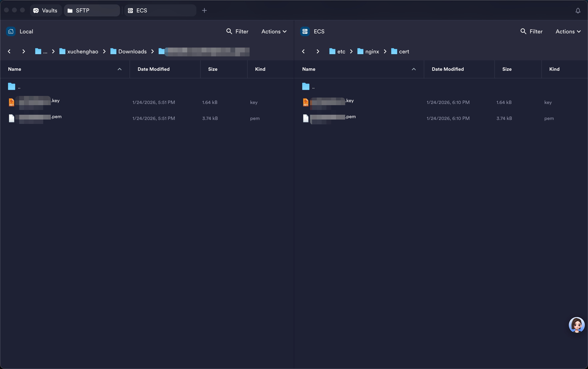
Task: Switch to the Vaults tab
Action: (x=46, y=10)
